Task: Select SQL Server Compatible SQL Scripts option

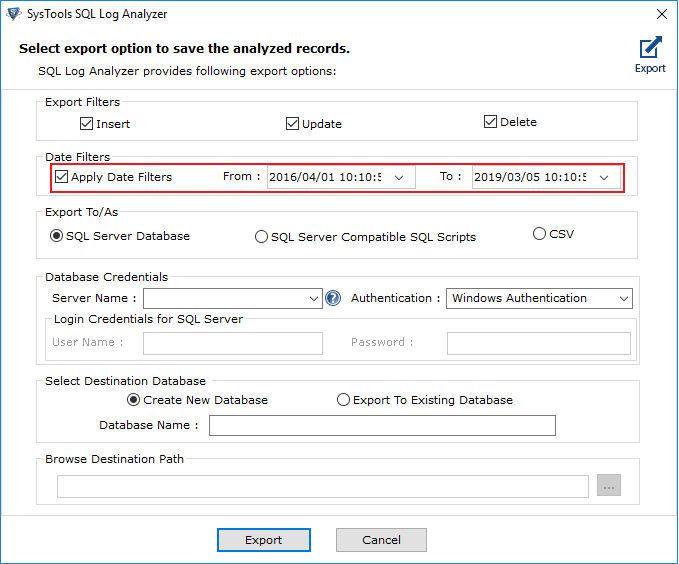Action: 261,237
